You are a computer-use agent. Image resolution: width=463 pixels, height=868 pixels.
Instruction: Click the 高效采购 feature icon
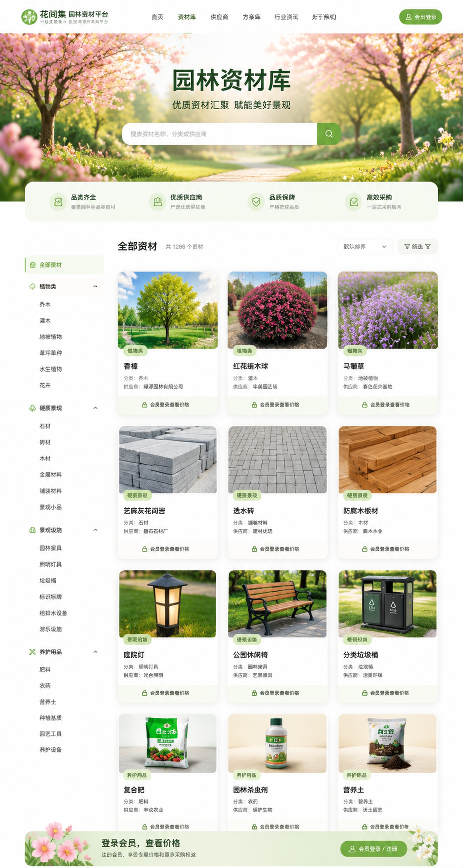pos(354,202)
